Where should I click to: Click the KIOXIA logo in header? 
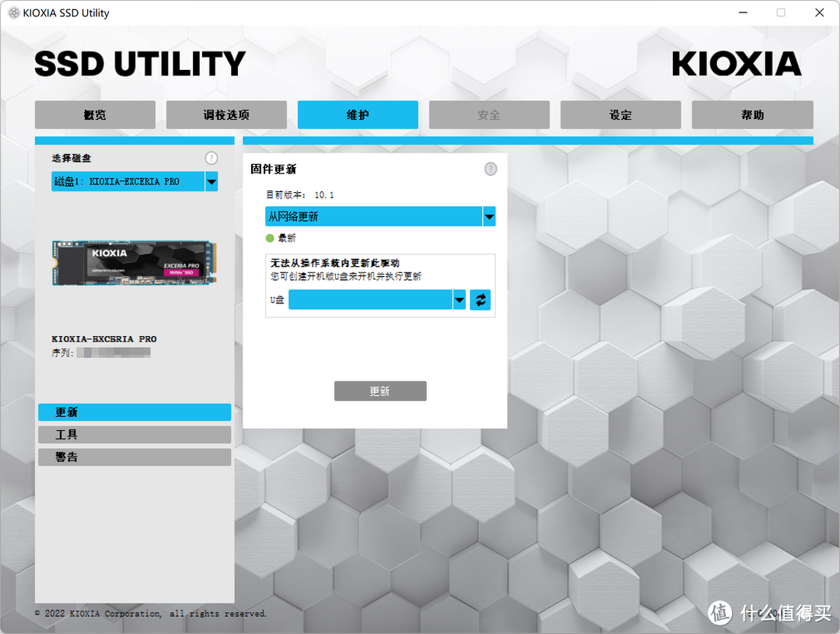tap(736, 64)
